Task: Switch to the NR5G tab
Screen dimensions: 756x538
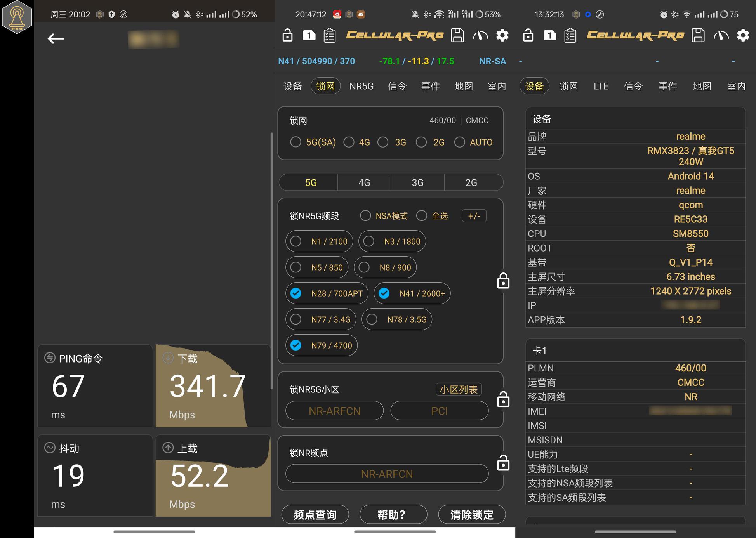Action: (361, 86)
